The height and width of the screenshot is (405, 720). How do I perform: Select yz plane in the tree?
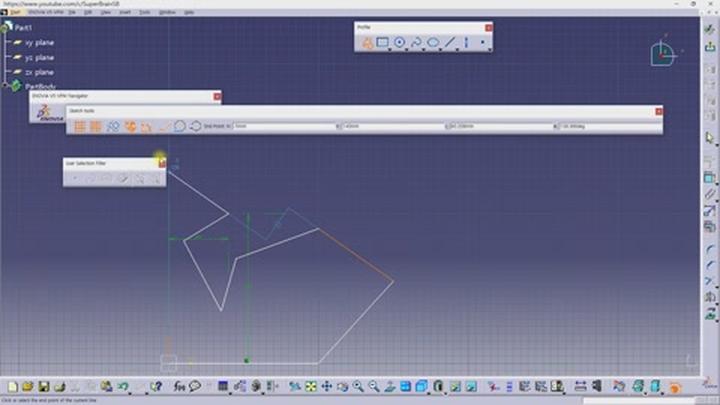39,57
